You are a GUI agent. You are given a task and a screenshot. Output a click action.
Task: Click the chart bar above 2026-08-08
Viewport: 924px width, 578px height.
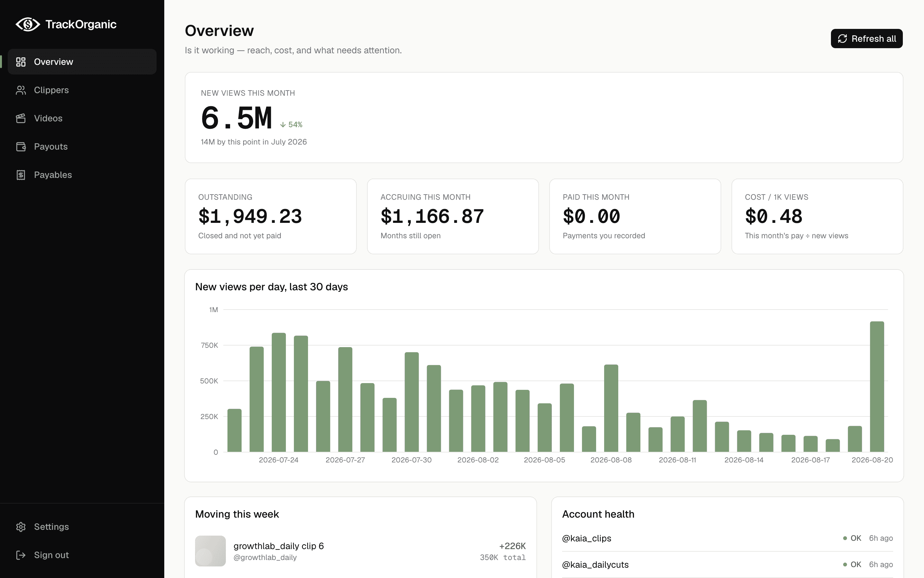[x=611, y=408]
